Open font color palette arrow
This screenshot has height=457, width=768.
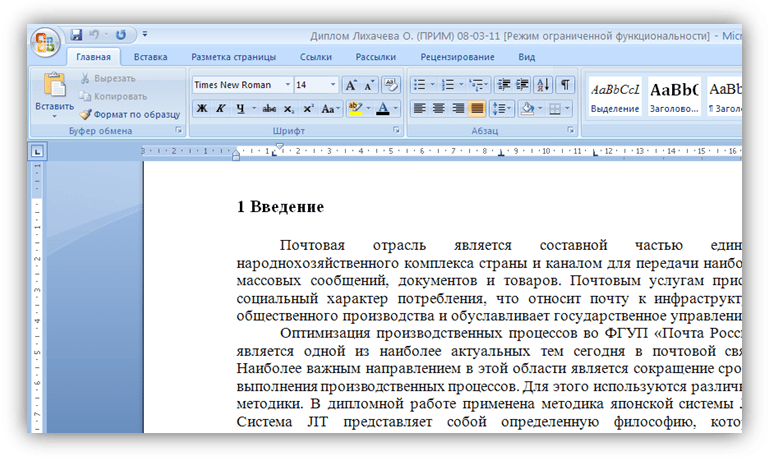(x=396, y=108)
